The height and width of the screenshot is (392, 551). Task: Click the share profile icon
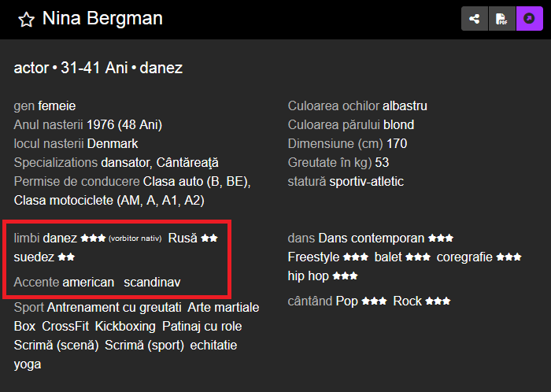(475, 19)
